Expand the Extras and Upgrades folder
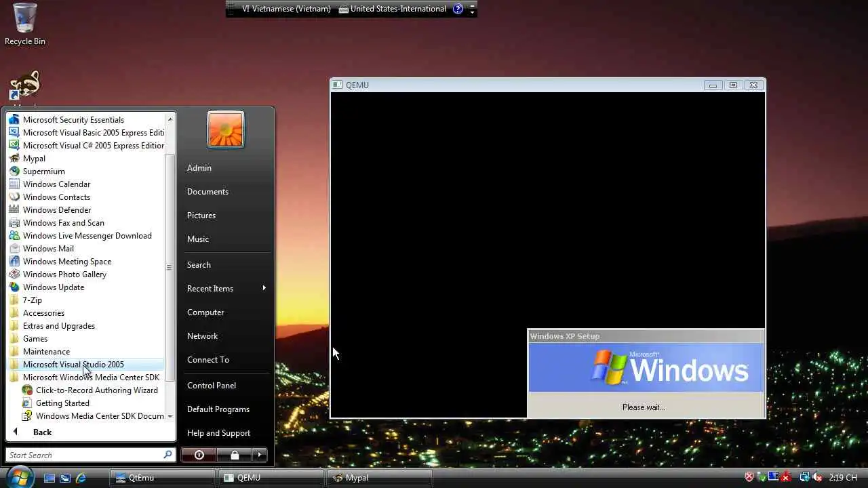 [85, 326]
